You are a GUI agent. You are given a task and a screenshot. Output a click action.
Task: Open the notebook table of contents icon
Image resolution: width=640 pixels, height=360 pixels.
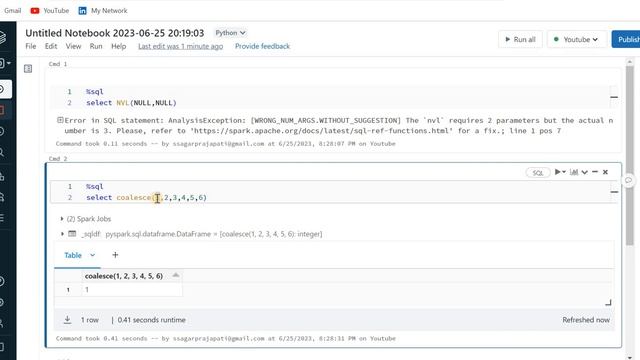pos(28,69)
